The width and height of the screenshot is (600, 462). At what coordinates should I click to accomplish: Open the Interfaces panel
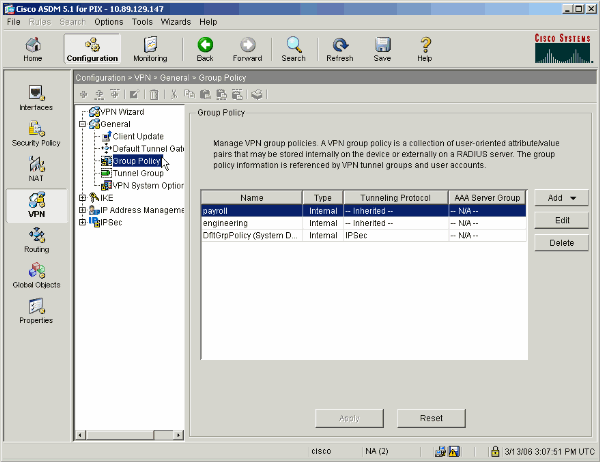coord(36,98)
